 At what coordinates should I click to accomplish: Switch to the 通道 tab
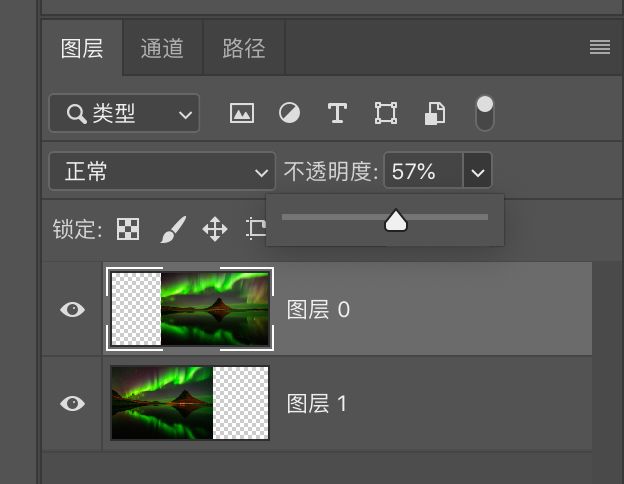(162, 48)
